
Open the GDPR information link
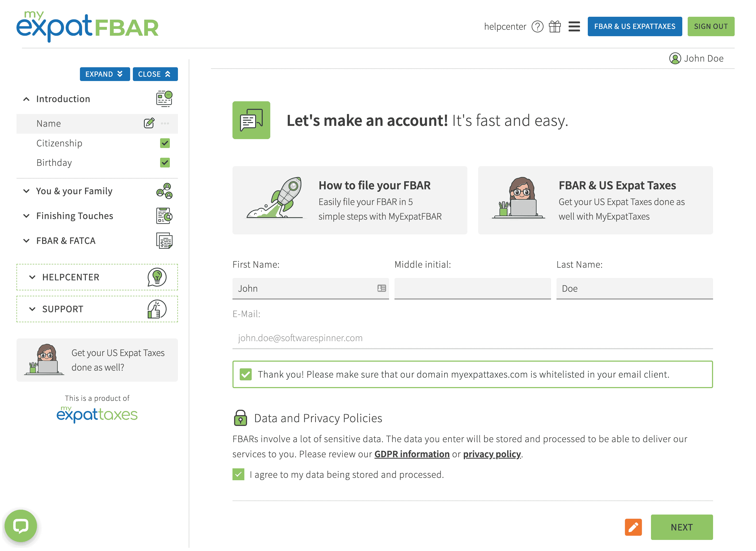412,454
